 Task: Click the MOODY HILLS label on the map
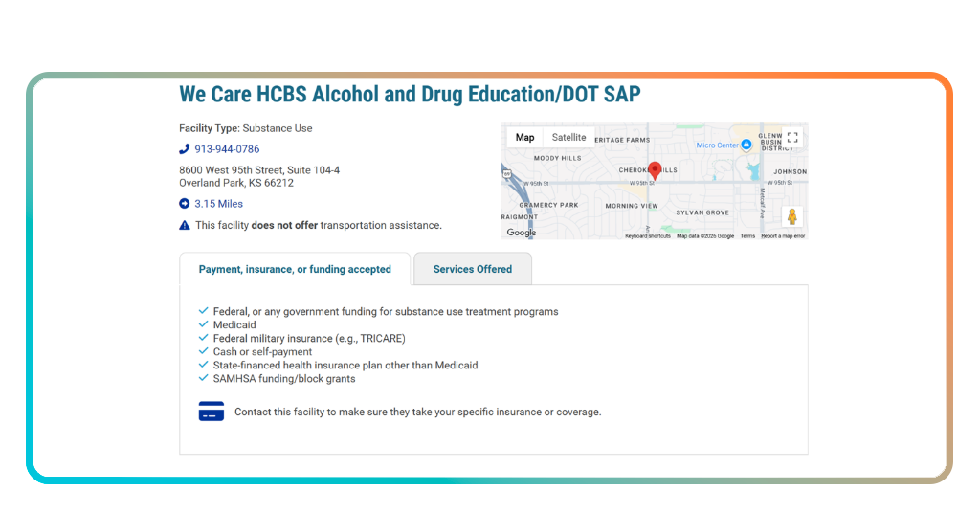558,158
